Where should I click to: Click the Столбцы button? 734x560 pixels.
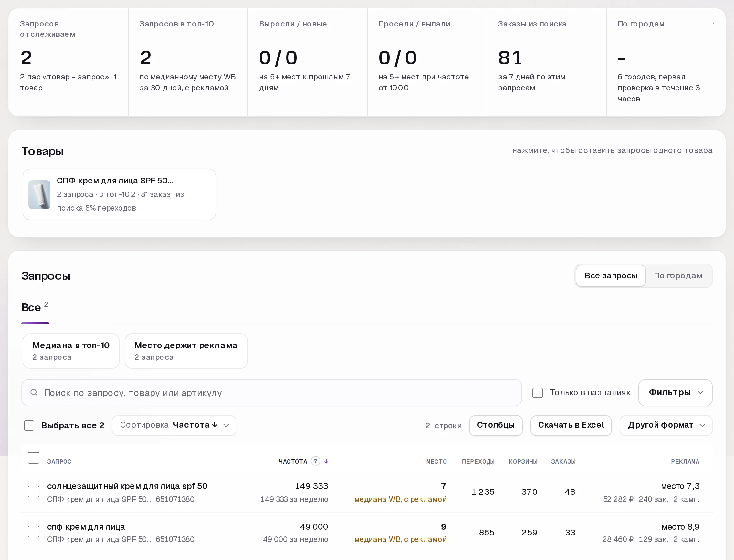[x=496, y=425]
